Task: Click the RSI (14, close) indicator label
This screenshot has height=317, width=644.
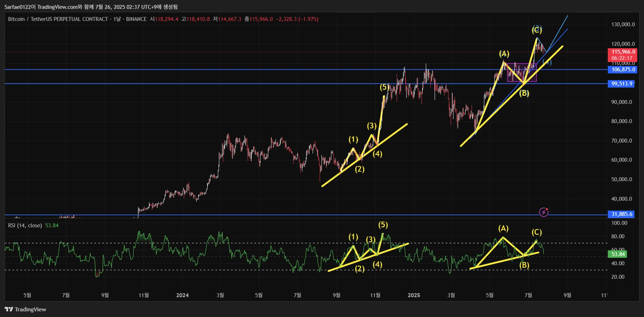Action: tap(25, 226)
